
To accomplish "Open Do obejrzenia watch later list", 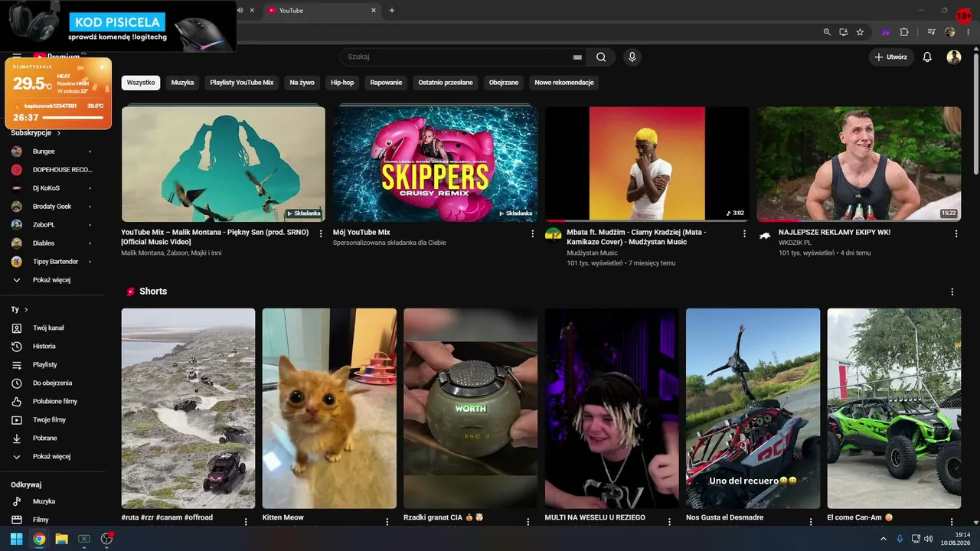I will coord(54,383).
